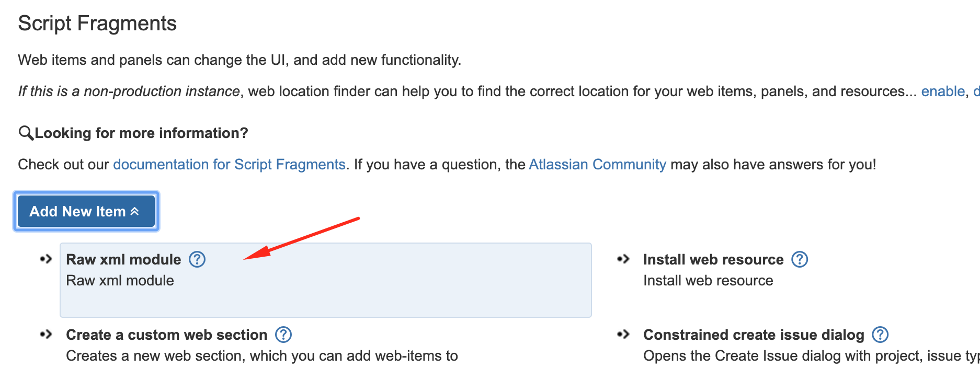Collapse the Add New Item list
Screen dimensions: 980x391
tap(86, 211)
